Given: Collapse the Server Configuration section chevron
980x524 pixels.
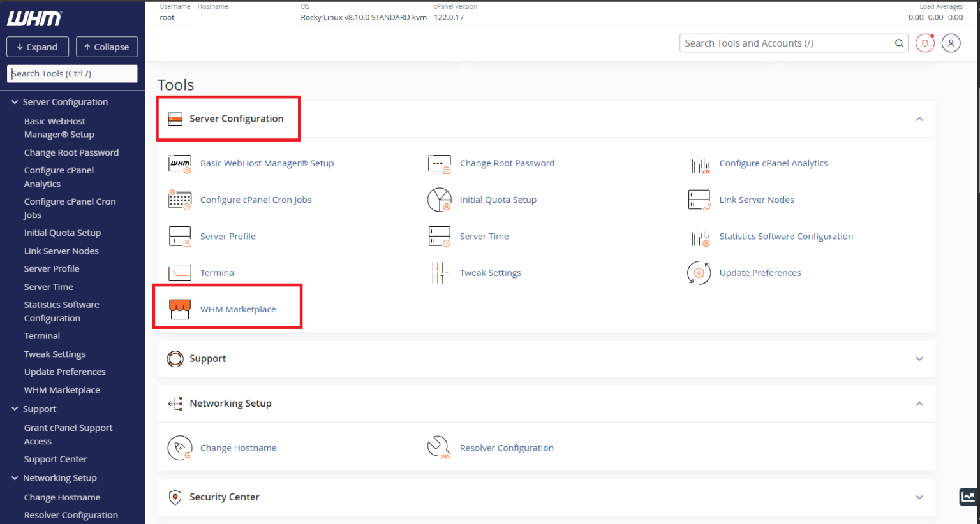Looking at the screenshot, I should coord(919,119).
